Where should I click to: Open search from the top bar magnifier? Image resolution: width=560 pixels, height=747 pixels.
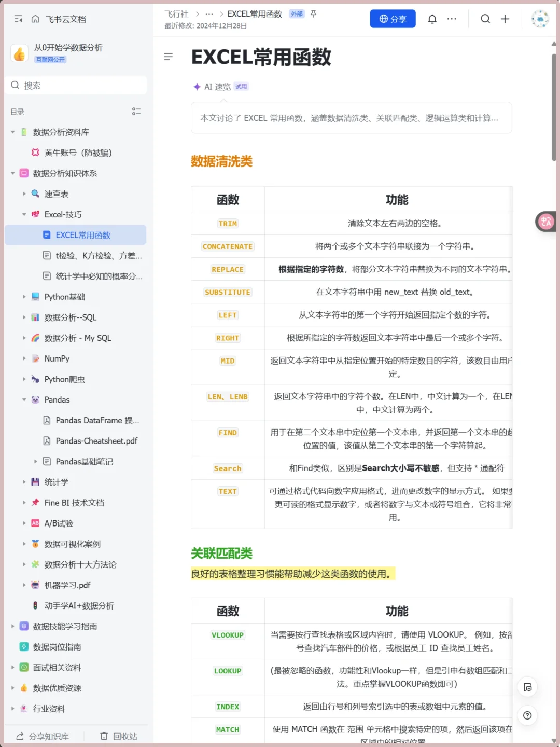pyautogui.click(x=485, y=19)
